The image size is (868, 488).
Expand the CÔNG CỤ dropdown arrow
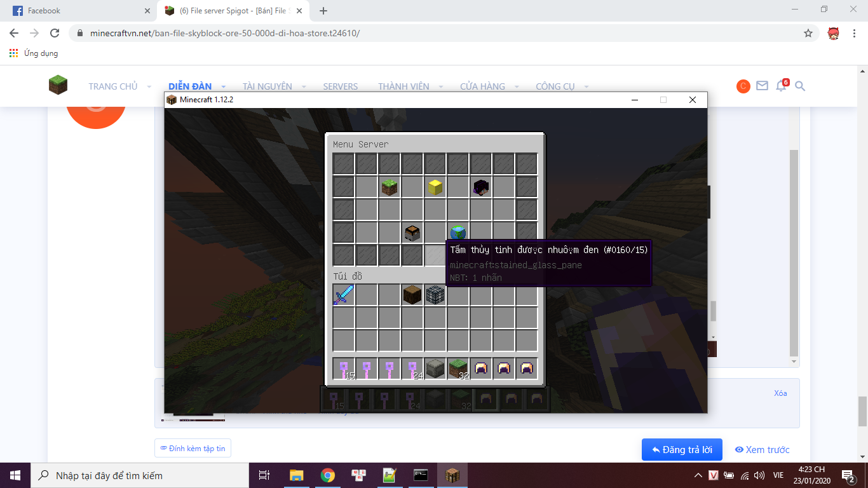point(587,86)
